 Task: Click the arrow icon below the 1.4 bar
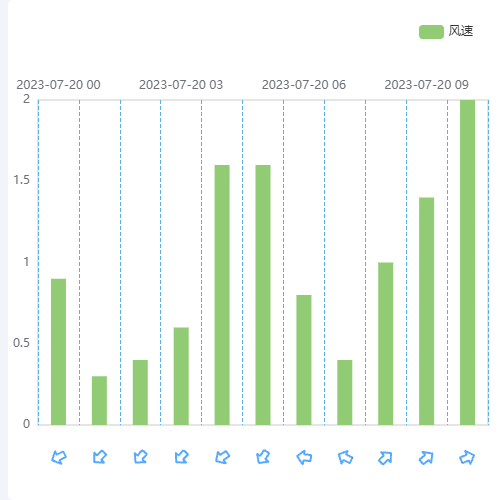(426, 457)
